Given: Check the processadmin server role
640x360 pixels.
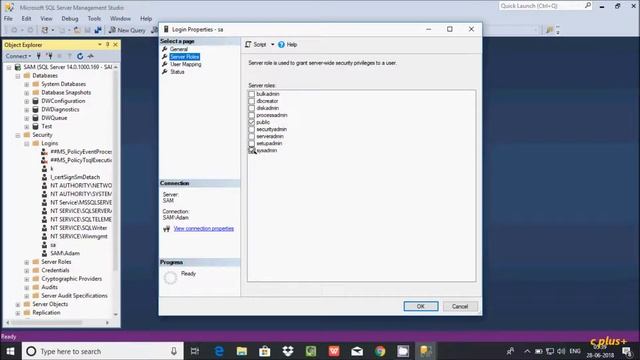Looking at the screenshot, I should point(251,115).
